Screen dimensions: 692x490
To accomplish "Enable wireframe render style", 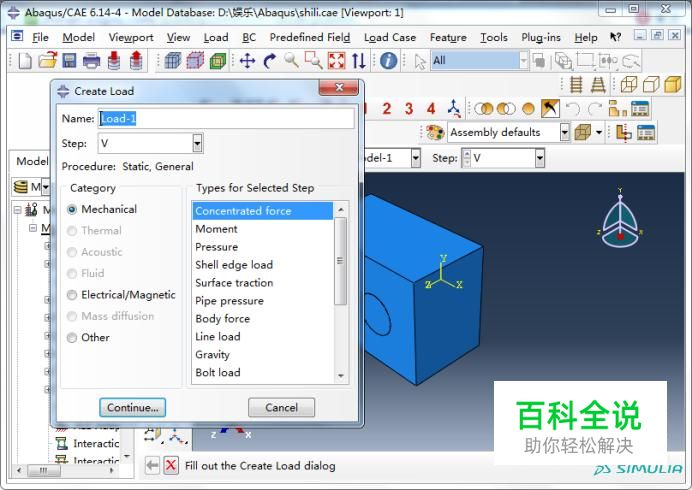I will point(629,84).
